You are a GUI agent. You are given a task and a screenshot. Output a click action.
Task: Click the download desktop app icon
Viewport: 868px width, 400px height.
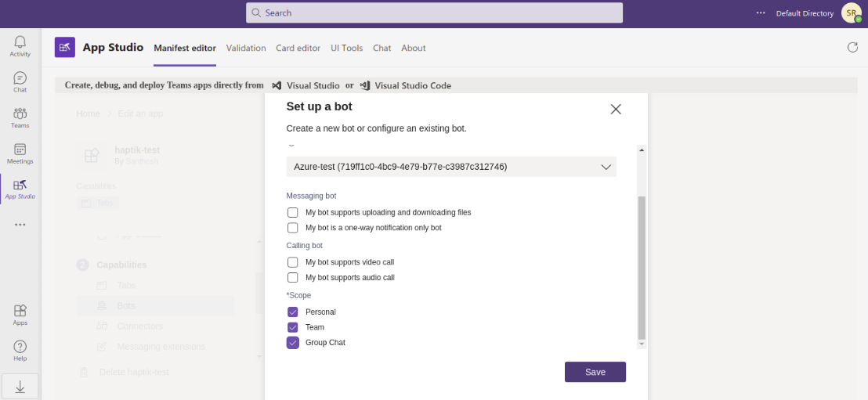click(x=20, y=387)
